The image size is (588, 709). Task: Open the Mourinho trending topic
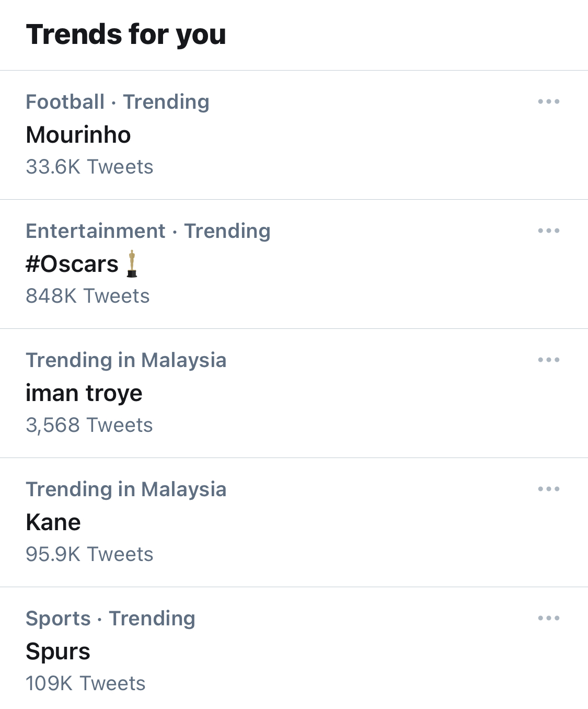point(78,135)
